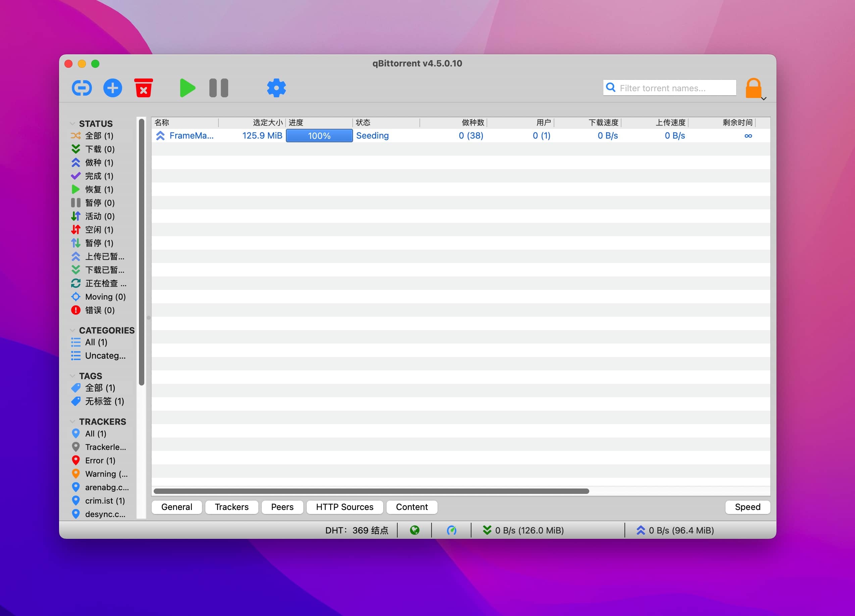Sort by the 用户 column header
The width and height of the screenshot is (855, 616).
pos(520,122)
